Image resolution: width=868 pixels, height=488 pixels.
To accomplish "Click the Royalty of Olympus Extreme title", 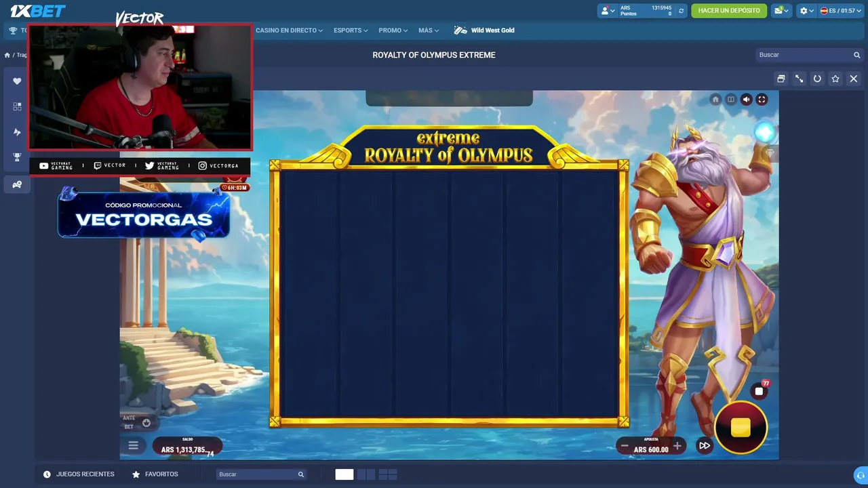I will point(434,55).
